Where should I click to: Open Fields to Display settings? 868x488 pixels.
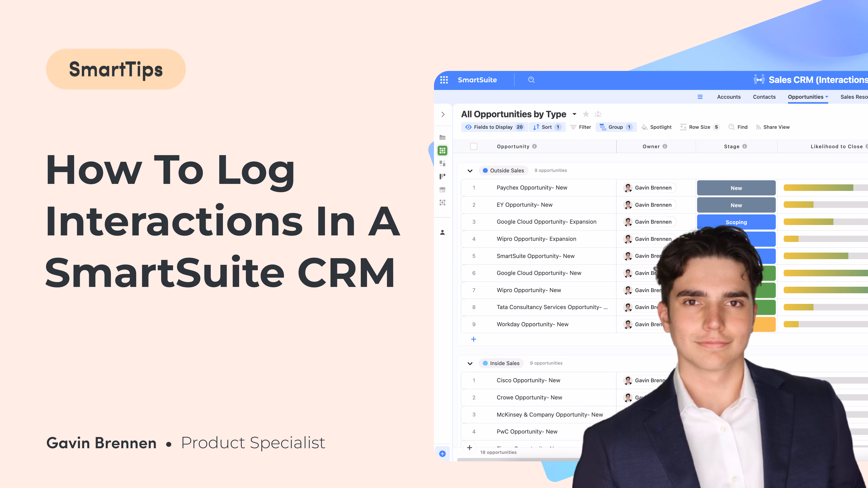(x=494, y=127)
